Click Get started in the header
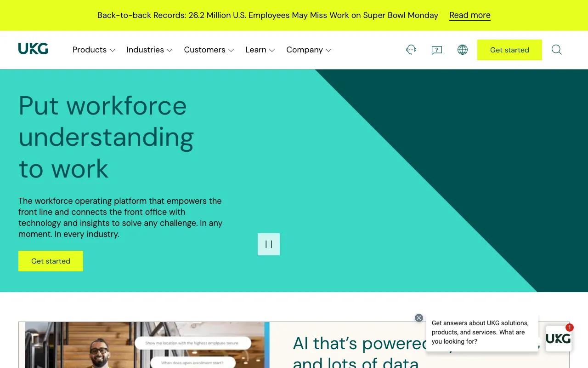Viewport: 588px width, 368px height. point(509,50)
